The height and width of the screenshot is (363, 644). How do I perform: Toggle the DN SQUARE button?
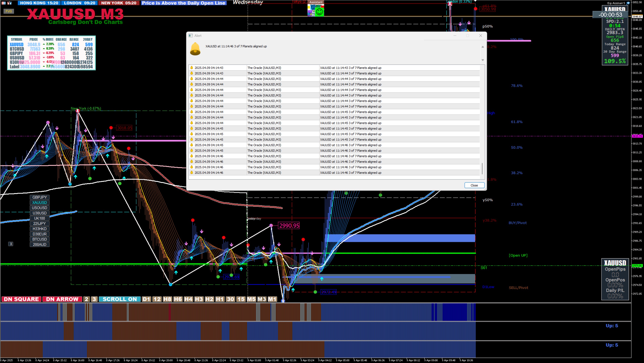coord(21,299)
